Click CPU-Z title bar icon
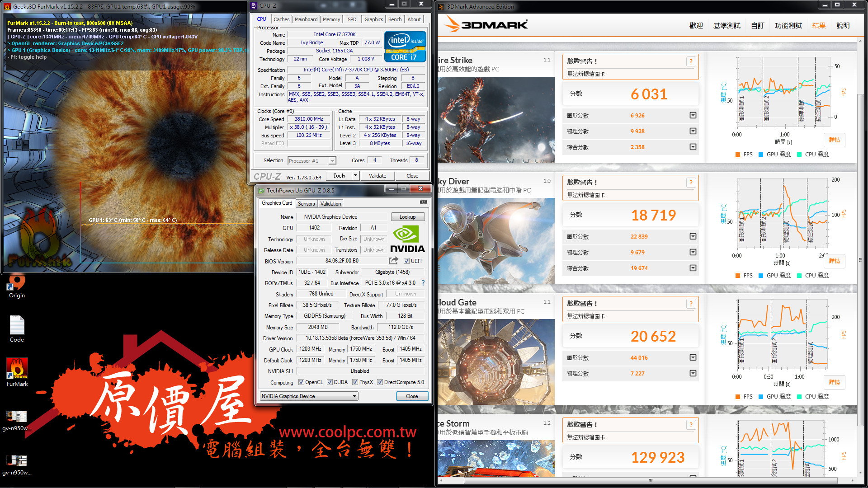868x488 pixels. (x=254, y=6)
